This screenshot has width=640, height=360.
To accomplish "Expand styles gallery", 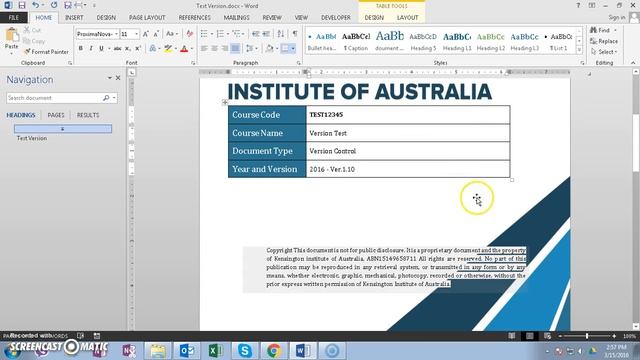I will (579, 50).
